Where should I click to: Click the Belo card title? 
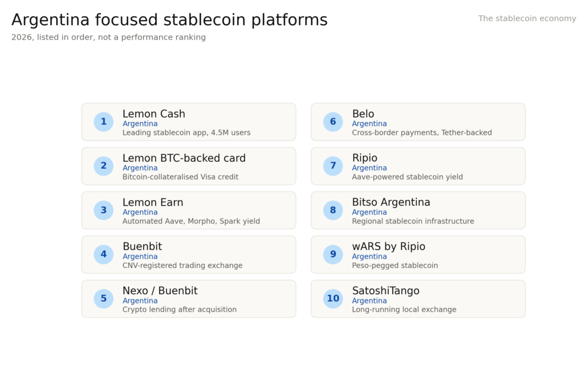pyautogui.click(x=363, y=114)
